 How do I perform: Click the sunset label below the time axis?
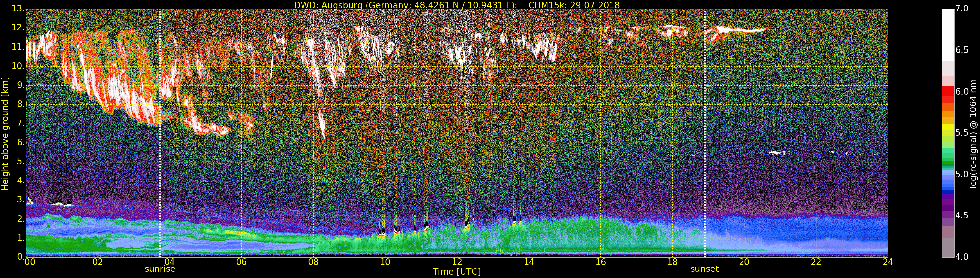click(x=704, y=269)
